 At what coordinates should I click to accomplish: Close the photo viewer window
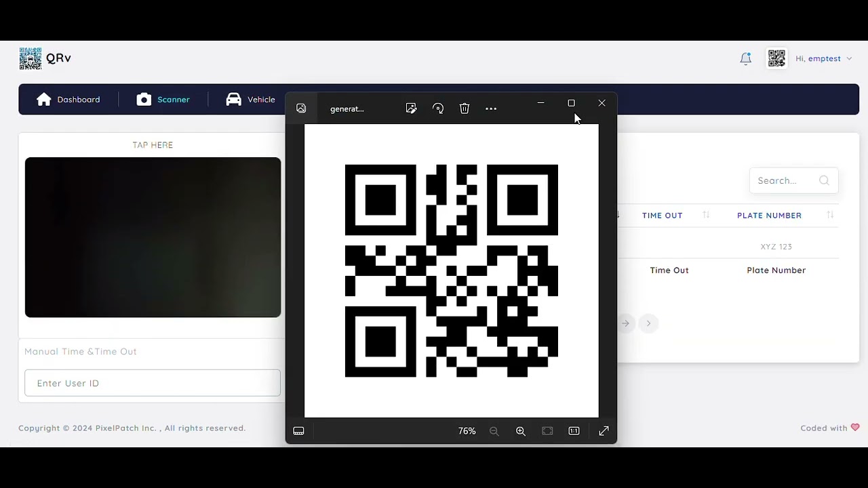click(601, 103)
